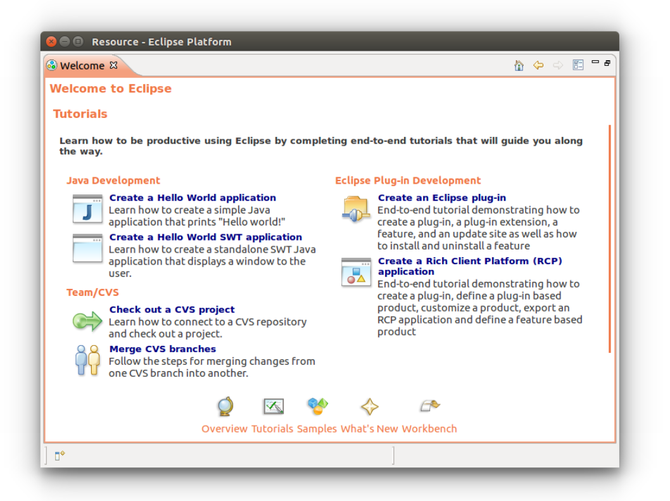Open the Overview page link
Image resolution: width=670 pixels, height=501 pixels.
coord(224,429)
